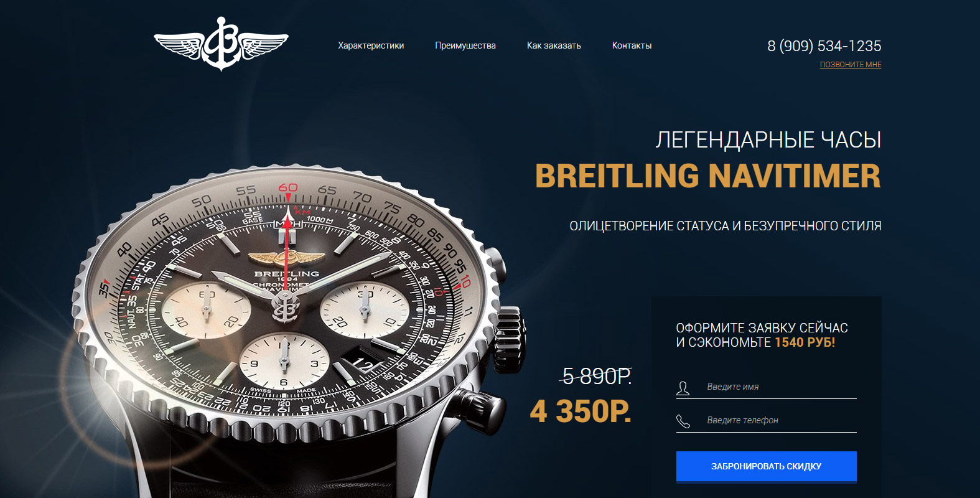Click the BREITLING NAVITIMER gold heading
Viewport: 980px width, 498px height.
[708, 176]
